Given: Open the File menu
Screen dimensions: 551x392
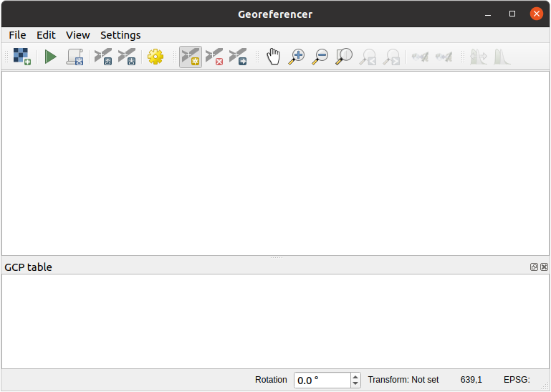Looking at the screenshot, I should 17,35.
